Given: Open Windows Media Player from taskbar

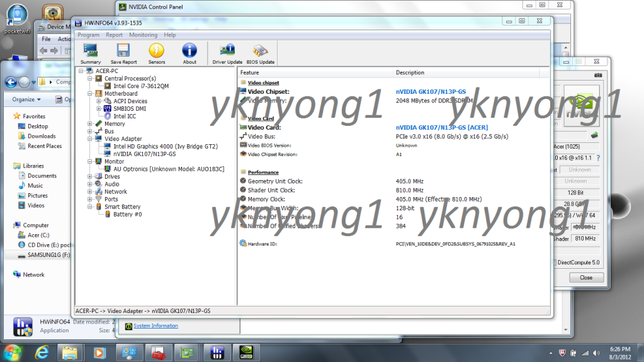Looking at the screenshot, I should [x=99, y=353].
